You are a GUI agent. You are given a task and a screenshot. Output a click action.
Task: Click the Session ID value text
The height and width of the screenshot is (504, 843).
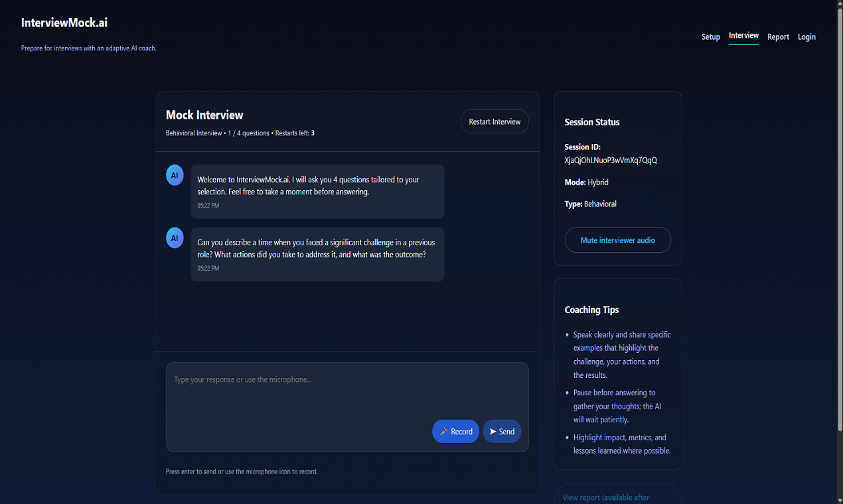611,160
